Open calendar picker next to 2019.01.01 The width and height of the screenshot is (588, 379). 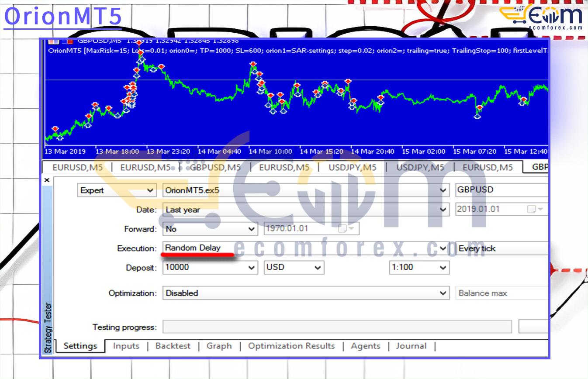pyautogui.click(x=536, y=209)
